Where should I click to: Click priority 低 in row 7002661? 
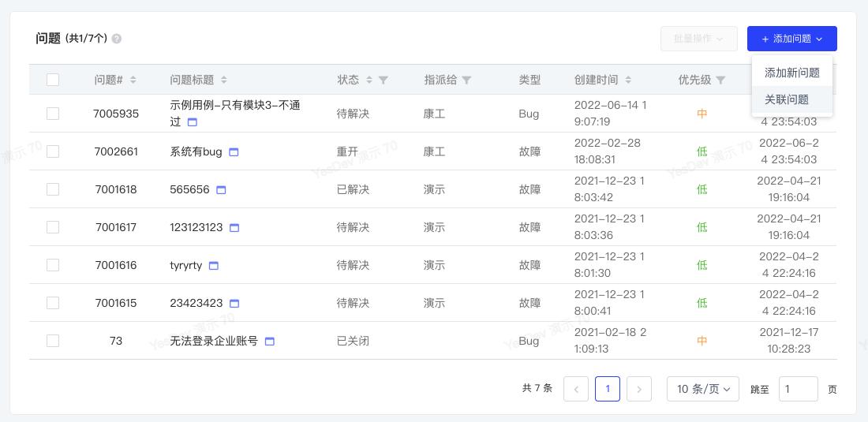pos(702,151)
